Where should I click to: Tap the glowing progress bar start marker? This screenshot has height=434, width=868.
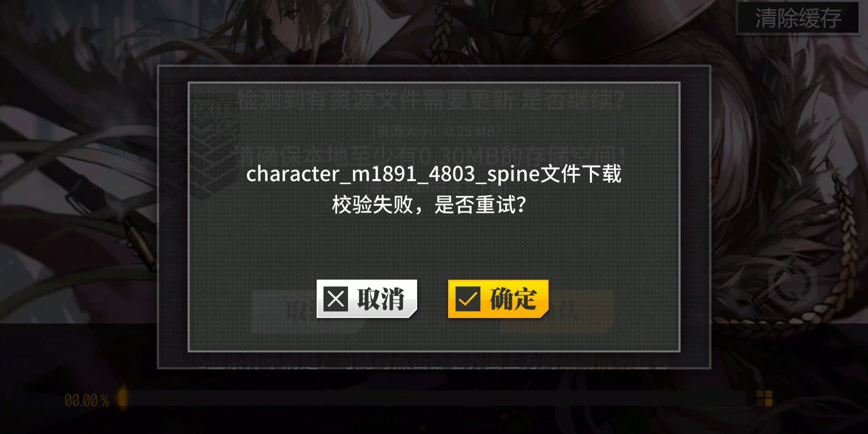[x=123, y=398]
